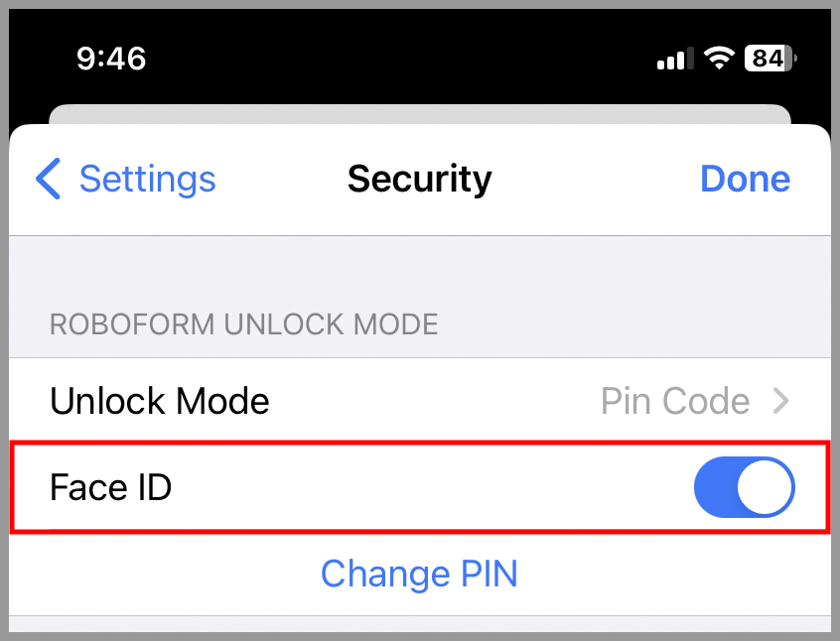This screenshot has width=840, height=641.
Task: Toggle the Face ID switch off
Action: (x=744, y=487)
